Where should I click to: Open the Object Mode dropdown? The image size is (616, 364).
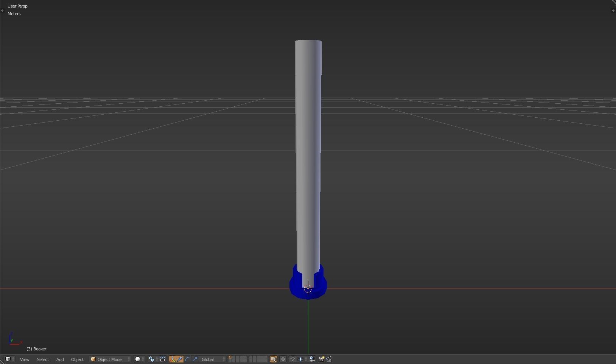pyautogui.click(x=110, y=359)
